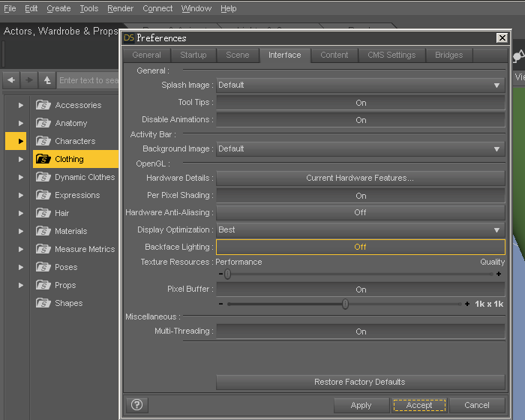Viewport: 525px width, 420px height.
Task: Click the Cancel button
Action: (x=477, y=405)
